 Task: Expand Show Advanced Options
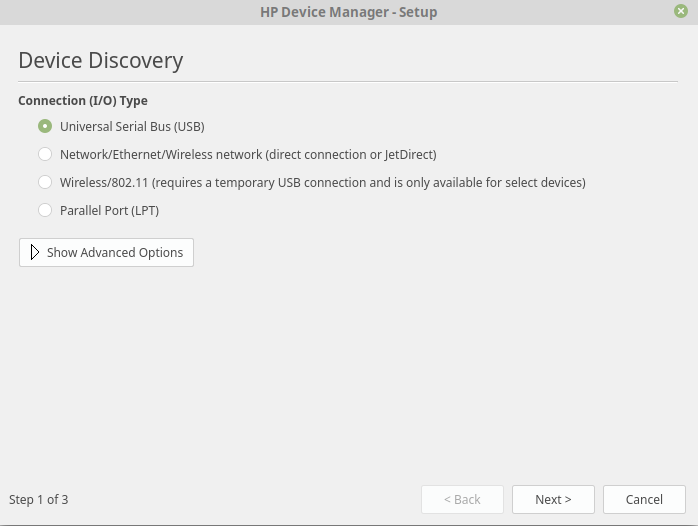(106, 252)
